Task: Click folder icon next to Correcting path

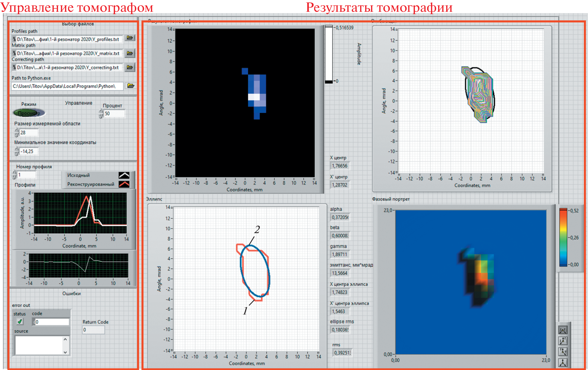Action: [130, 68]
